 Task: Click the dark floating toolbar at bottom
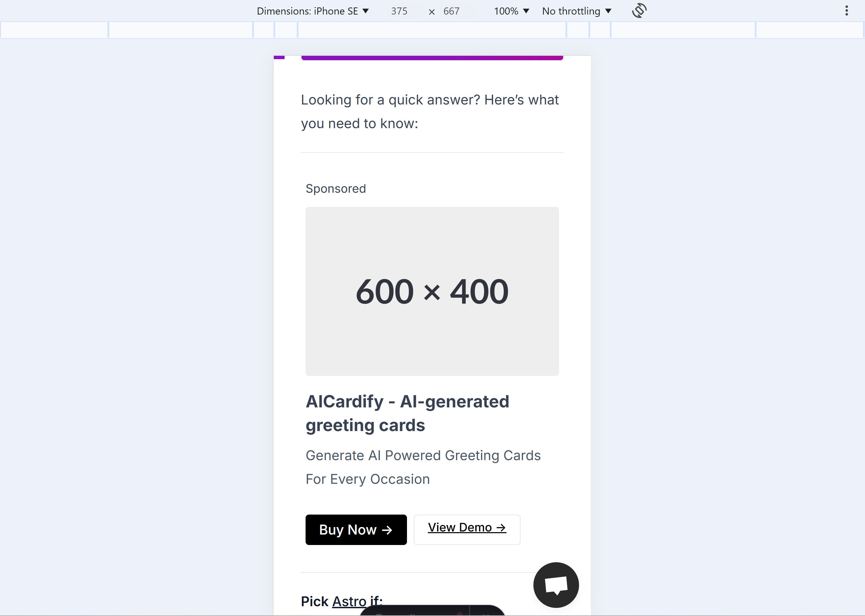432,610
